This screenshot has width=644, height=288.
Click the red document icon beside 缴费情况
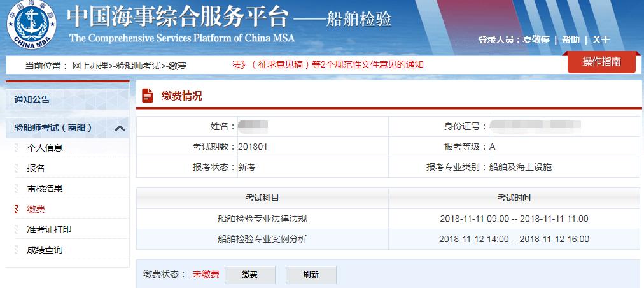[x=148, y=96]
